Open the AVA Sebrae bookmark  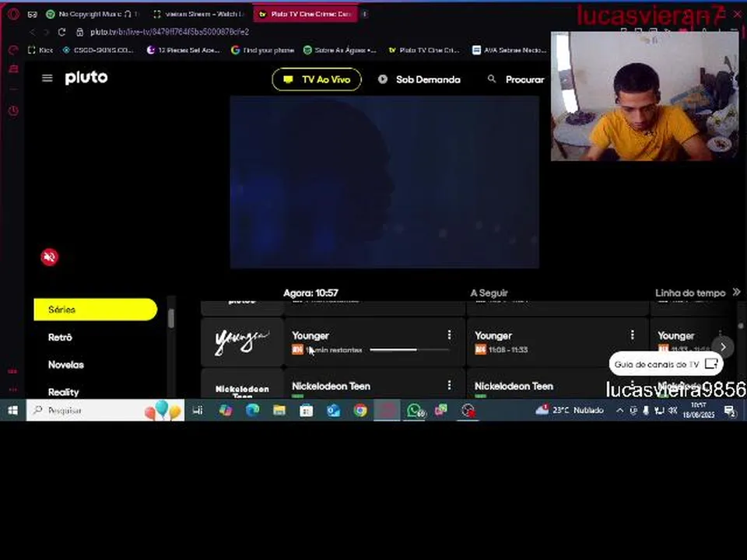[x=509, y=50]
